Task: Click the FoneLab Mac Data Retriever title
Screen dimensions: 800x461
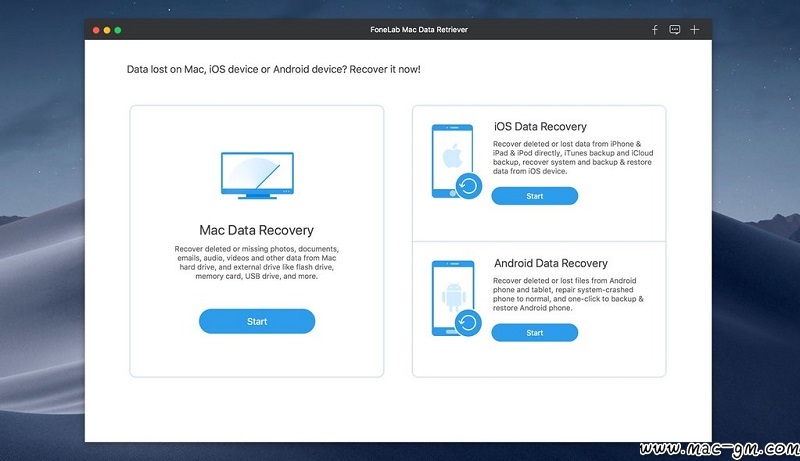Action: pyautogui.click(x=419, y=30)
